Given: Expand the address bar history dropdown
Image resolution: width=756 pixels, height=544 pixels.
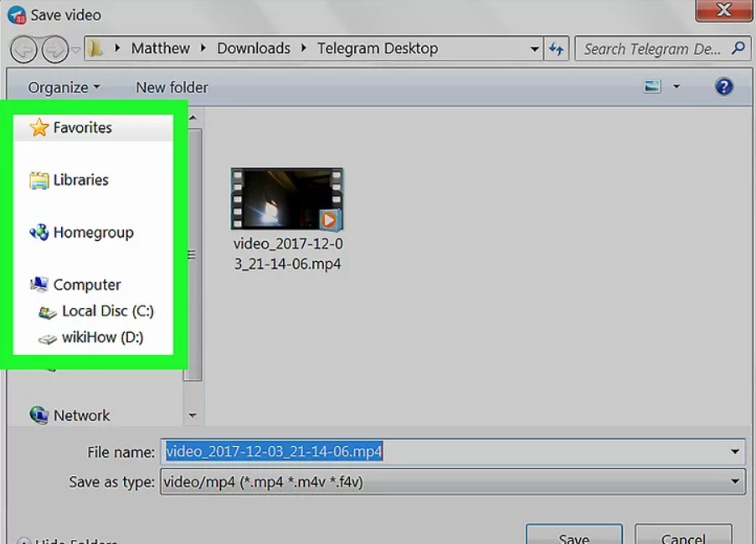Looking at the screenshot, I should point(534,49).
